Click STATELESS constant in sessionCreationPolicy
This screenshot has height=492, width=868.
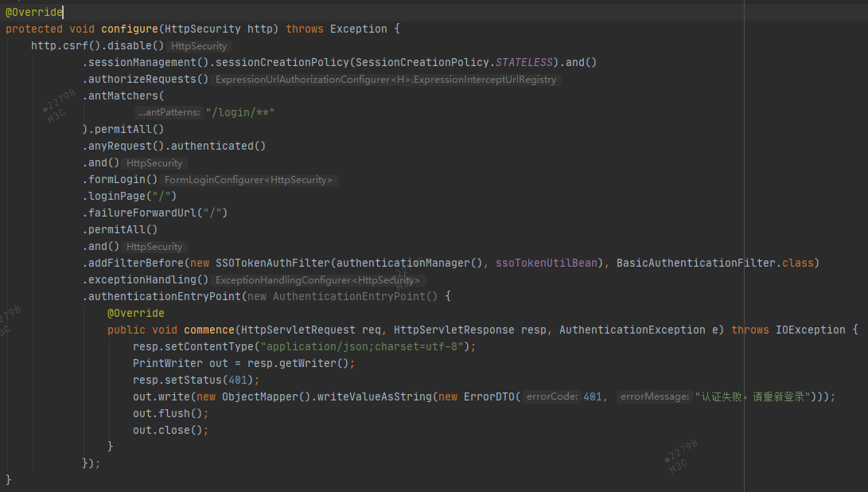(524, 62)
